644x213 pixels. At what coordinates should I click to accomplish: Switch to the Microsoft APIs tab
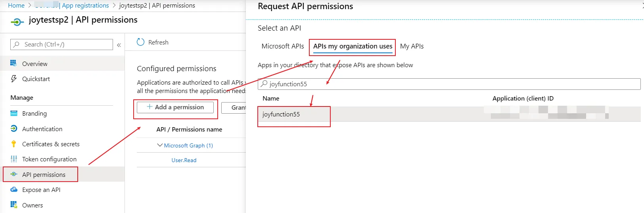point(283,46)
